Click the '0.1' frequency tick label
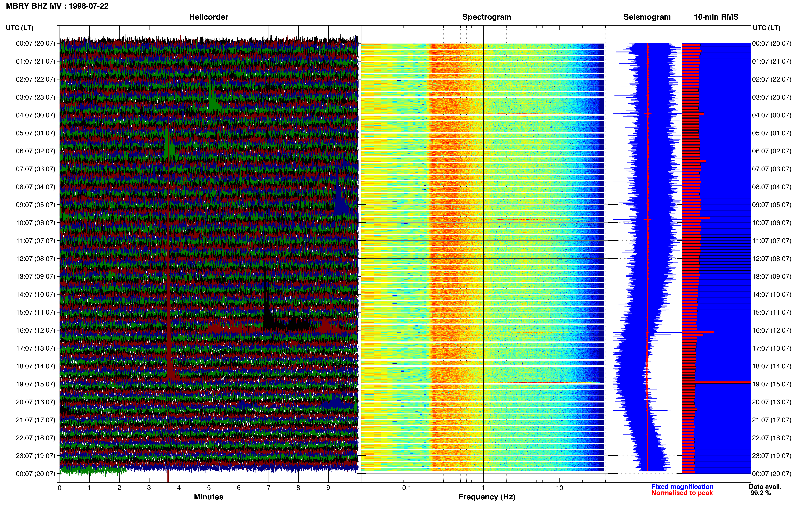The width and height of the screenshot is (812, 508). [407, 488]
